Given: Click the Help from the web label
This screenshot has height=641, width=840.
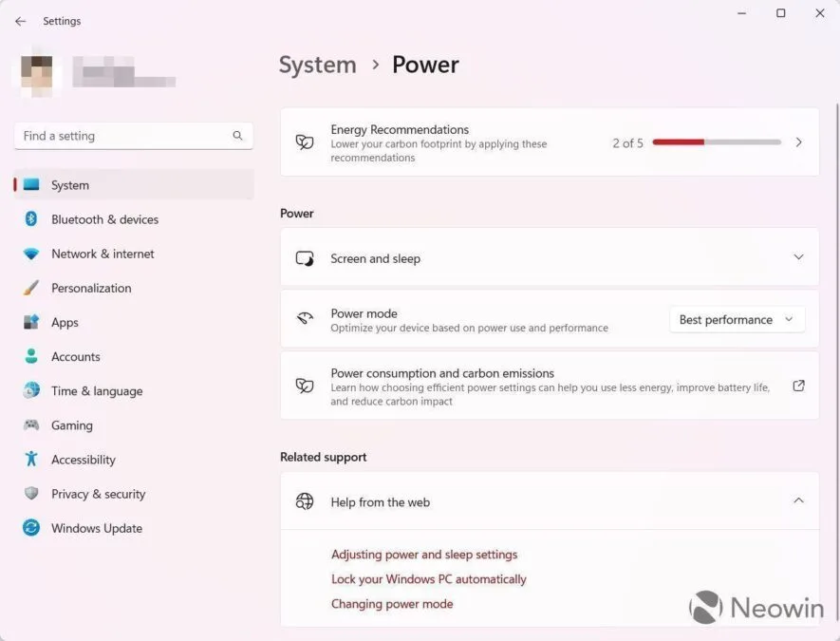Looking at the screenshot, I should [x=381, y=502].
